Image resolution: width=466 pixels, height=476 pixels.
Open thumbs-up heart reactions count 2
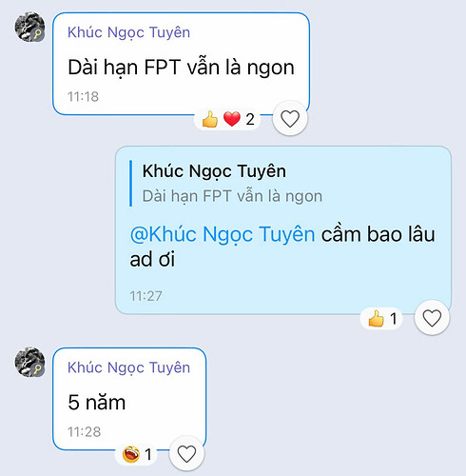(227, 120)
